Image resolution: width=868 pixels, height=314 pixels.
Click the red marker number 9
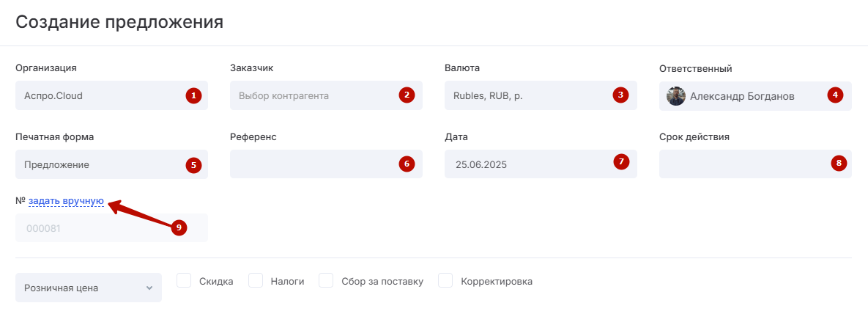[x=179, y=227]
